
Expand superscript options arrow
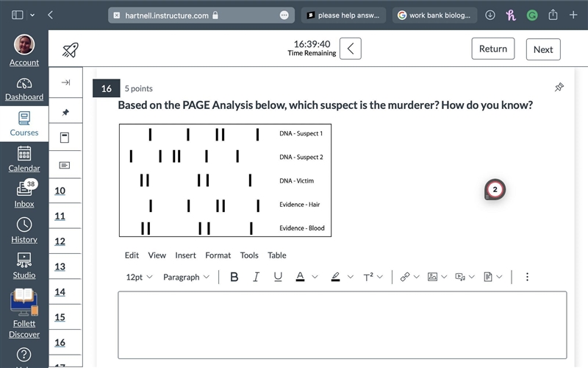[380, 277]
